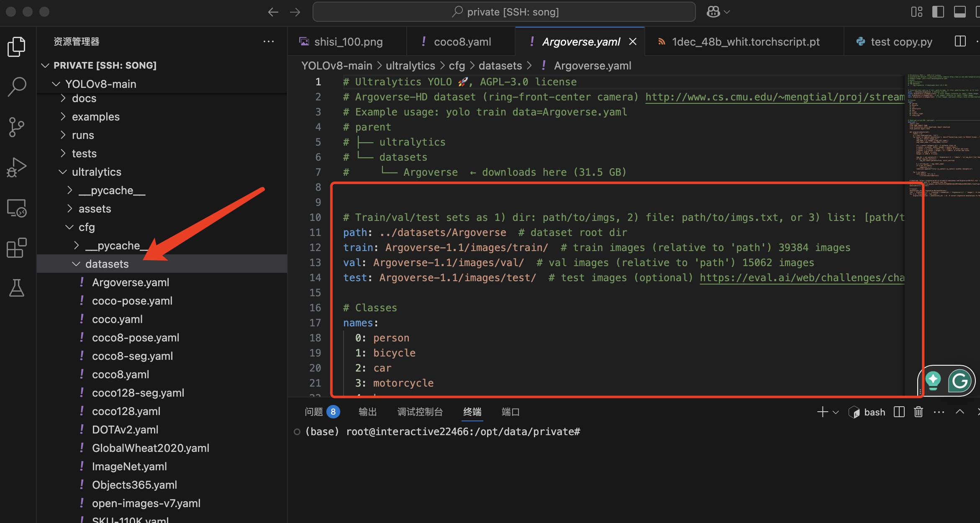980x523 pixels.
Task: Click the command center search box
Action: (x=504, y=12)
